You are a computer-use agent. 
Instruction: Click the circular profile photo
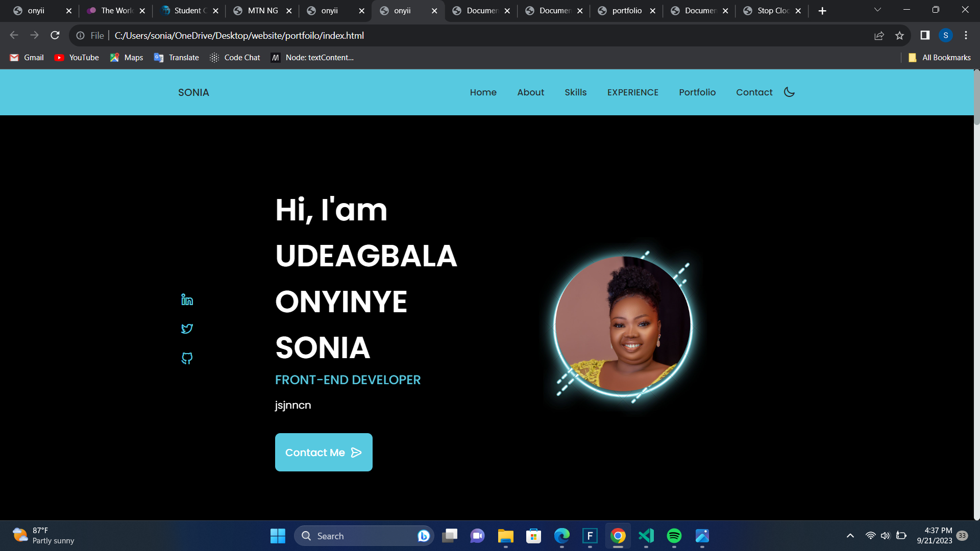(x=623, y=325)
